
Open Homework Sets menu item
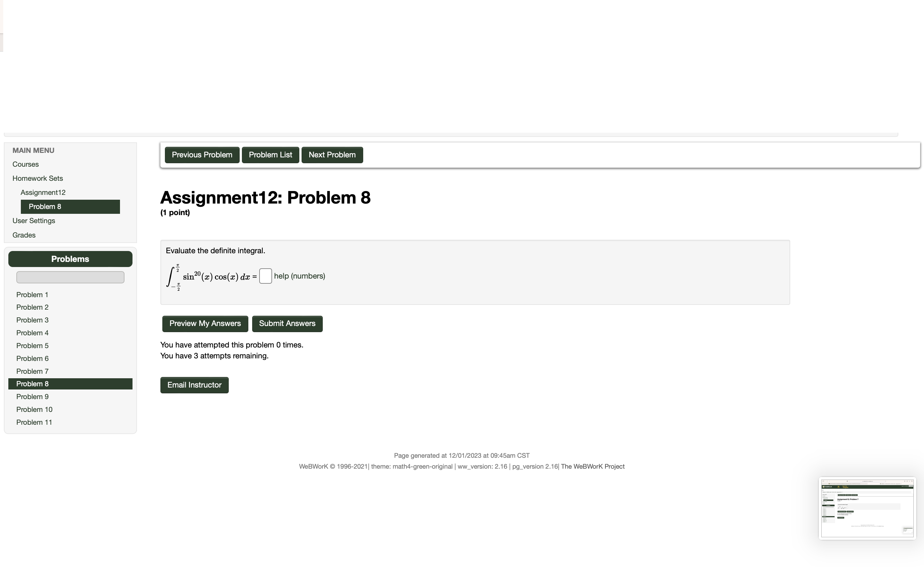(38, 179)
